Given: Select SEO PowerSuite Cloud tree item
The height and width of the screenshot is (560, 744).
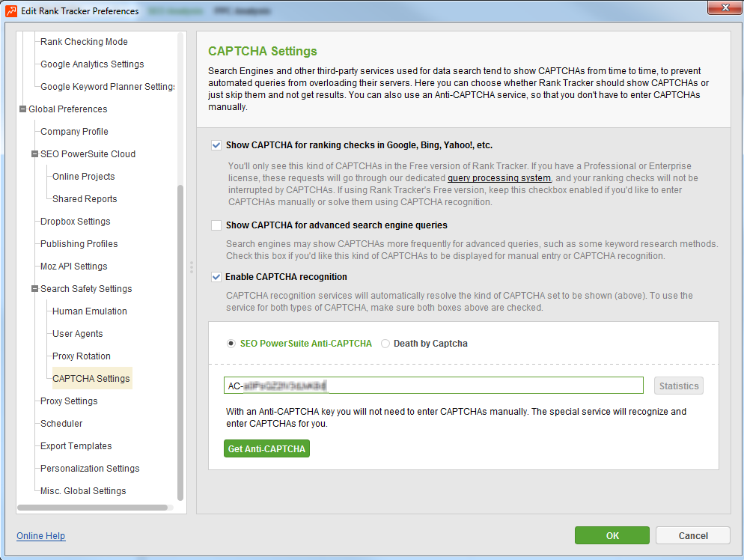Looking at the screenshot, I should [88, 153].
